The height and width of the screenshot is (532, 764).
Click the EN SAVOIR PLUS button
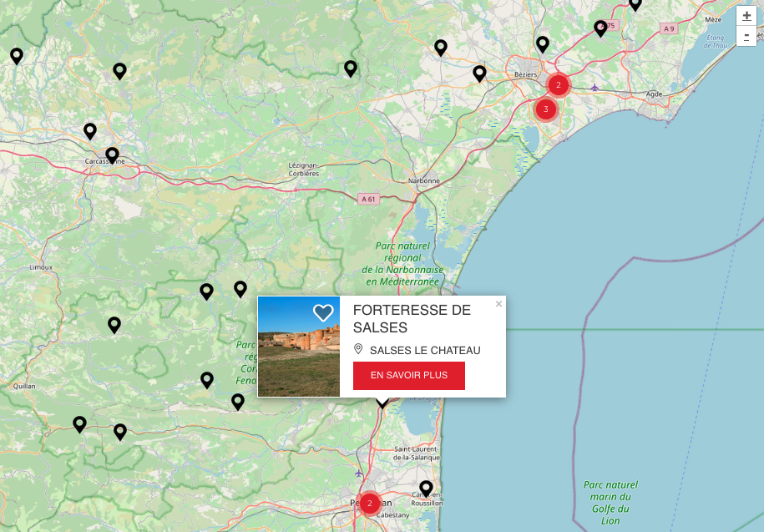click(409, 376)
